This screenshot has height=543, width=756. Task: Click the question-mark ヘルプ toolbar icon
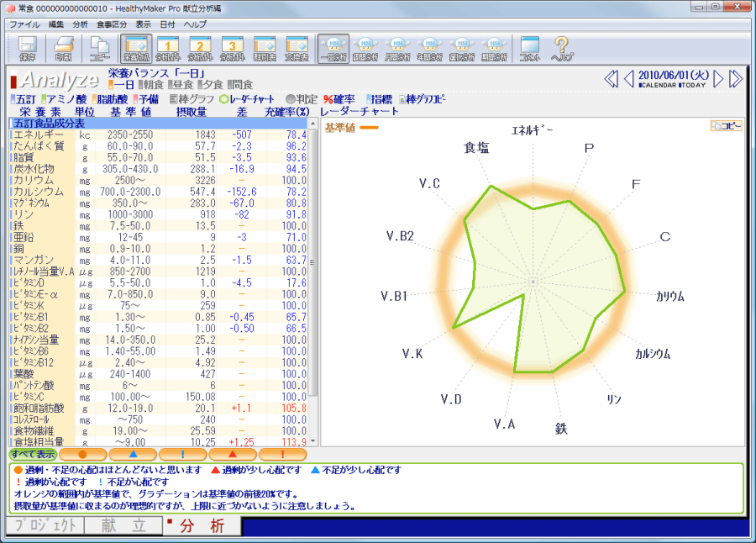pos(562,49)
